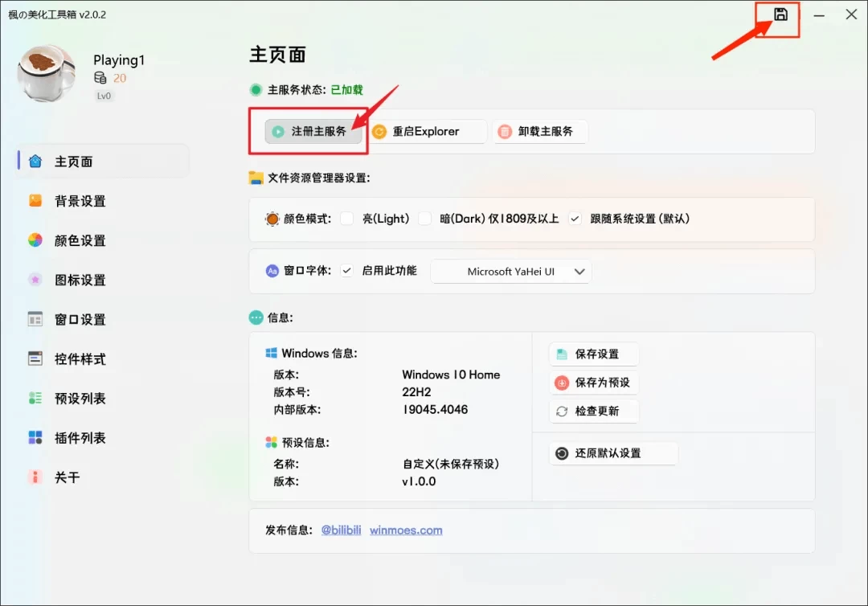The width and height of the screenshot is (868, 606).
Task: Click the refresh arrows icon on 检查更新
Action: coord(562,412)
